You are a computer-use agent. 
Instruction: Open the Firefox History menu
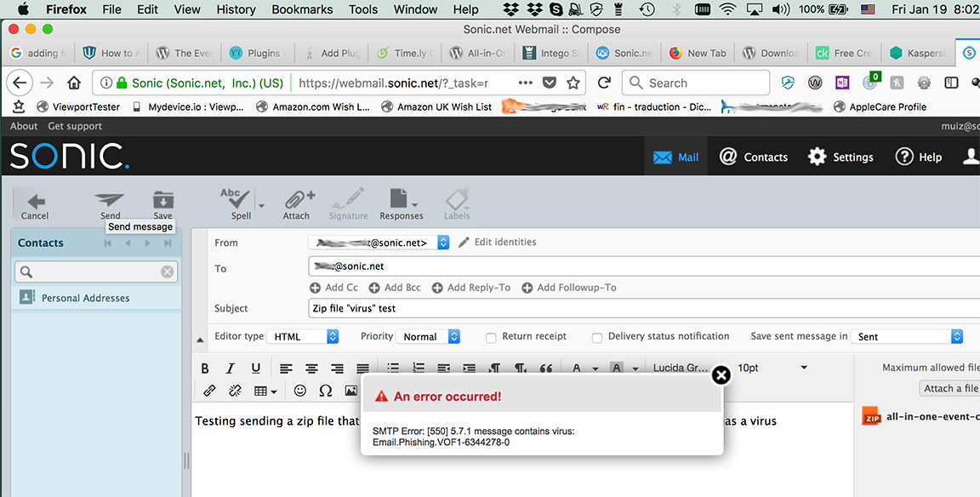pos(236,9)
